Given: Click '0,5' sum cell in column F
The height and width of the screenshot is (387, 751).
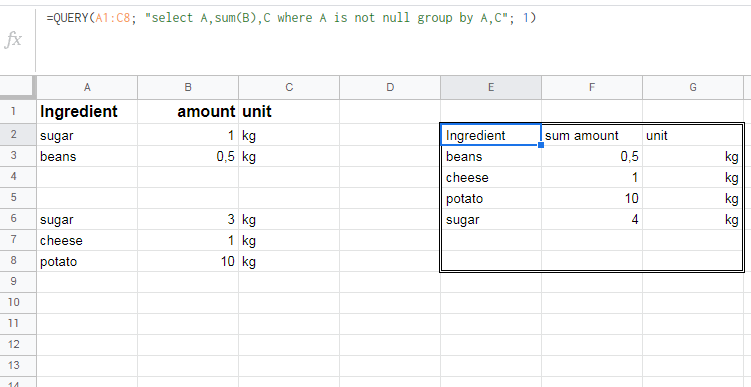Looking at the screenshot, I should 592,156.
